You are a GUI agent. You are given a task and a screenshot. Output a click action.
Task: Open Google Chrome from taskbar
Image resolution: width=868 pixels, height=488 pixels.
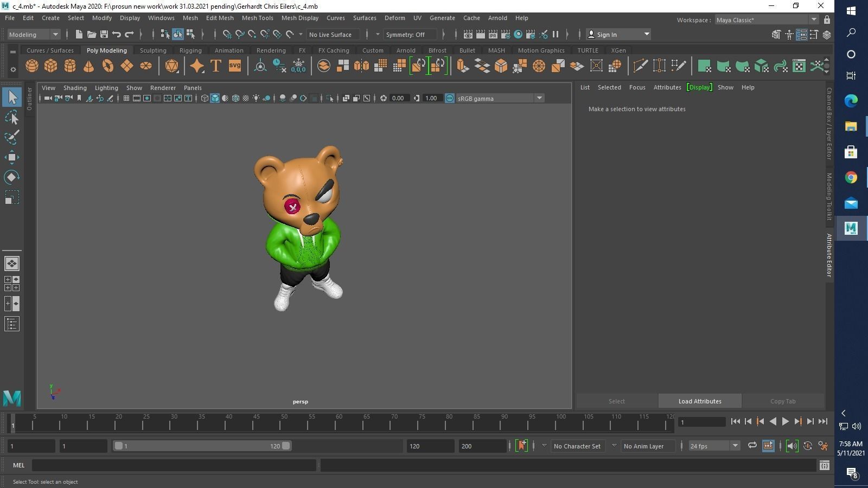click(x=851, y=177)
